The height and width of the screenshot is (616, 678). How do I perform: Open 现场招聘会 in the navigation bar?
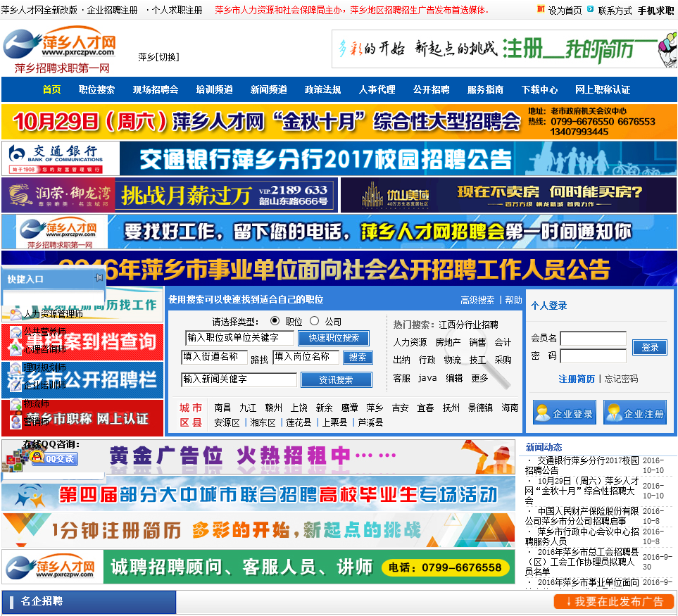(x=156, y=89)
